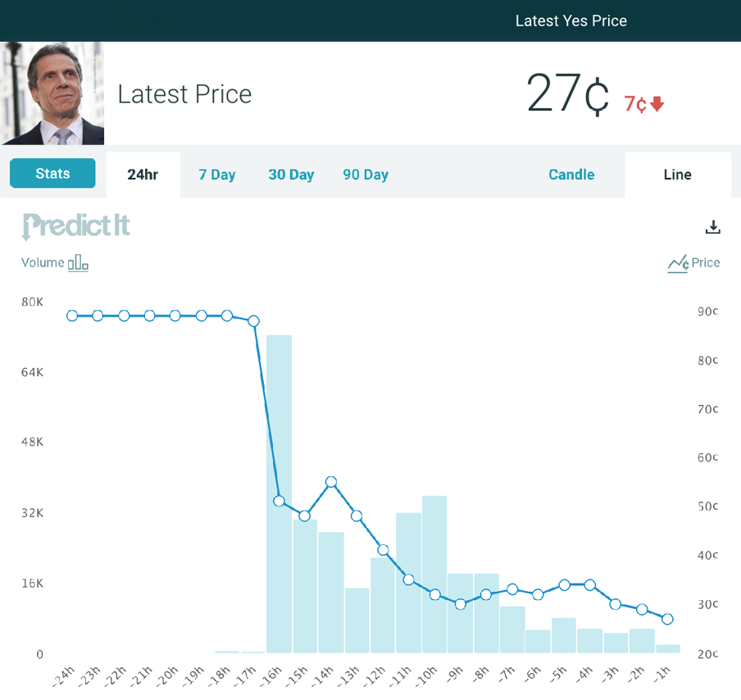Click the last price point at -1h
This screenshot has height=700, width=741.
pos(667,619)
